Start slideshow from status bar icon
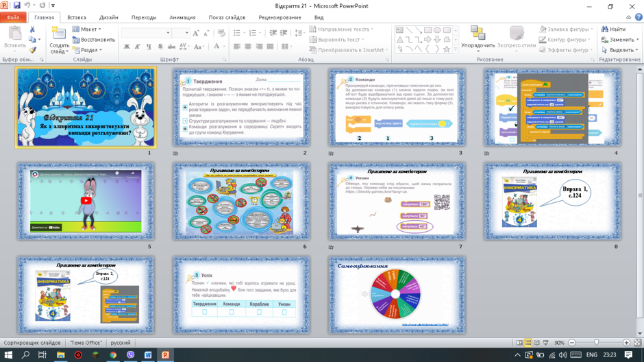 click(x=545, y=343)
